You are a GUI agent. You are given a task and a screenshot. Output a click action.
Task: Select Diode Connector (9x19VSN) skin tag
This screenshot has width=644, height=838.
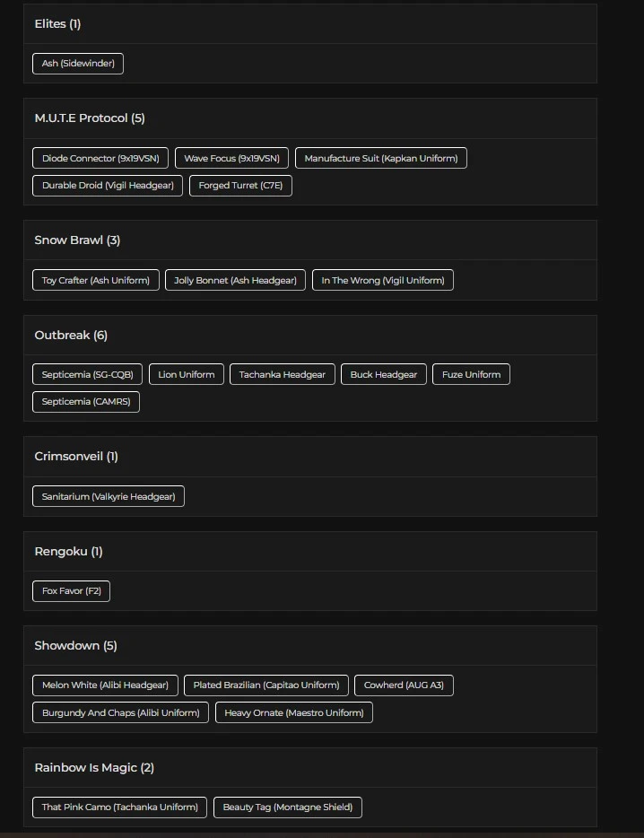click(x=100, y=159)
